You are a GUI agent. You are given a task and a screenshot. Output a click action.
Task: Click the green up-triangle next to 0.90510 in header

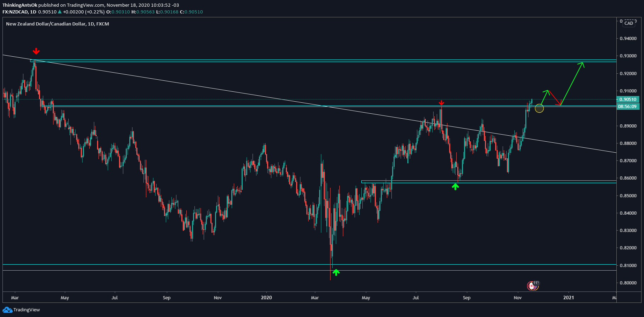(60, 12)
